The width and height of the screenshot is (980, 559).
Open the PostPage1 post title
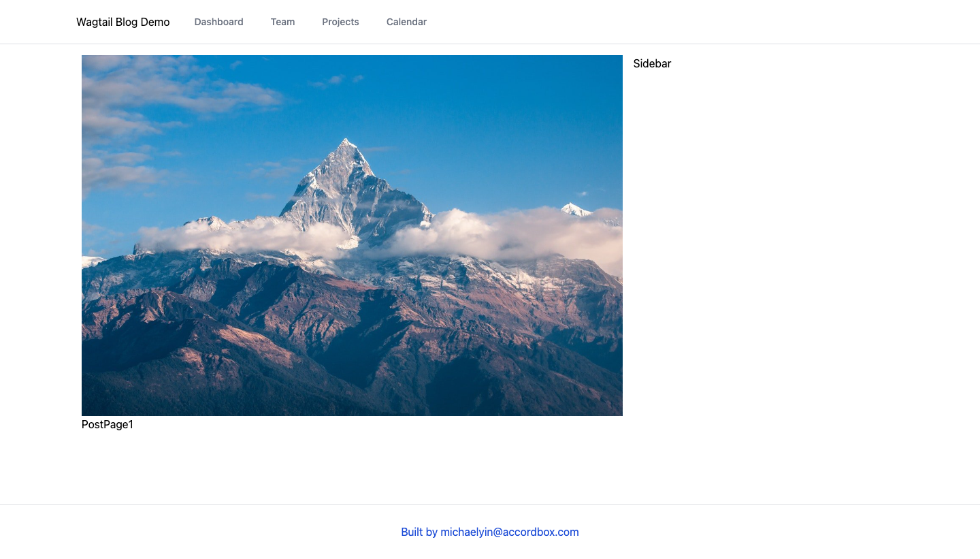point(108,425)
